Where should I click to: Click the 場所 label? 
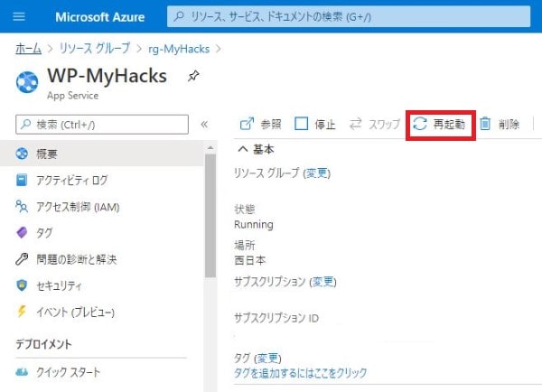coord(245,246)
